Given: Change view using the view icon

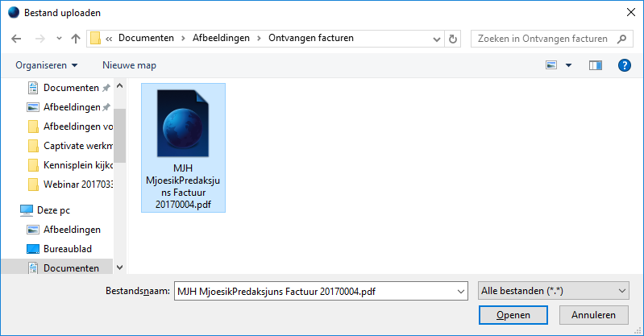Looking at the screenshot, I should [x=551, y=65].
